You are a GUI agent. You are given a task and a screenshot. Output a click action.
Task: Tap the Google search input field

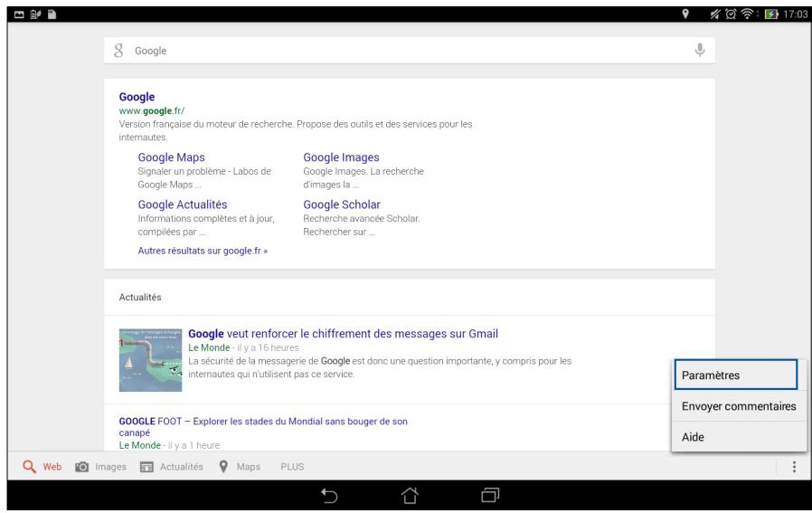click(409, 51)
